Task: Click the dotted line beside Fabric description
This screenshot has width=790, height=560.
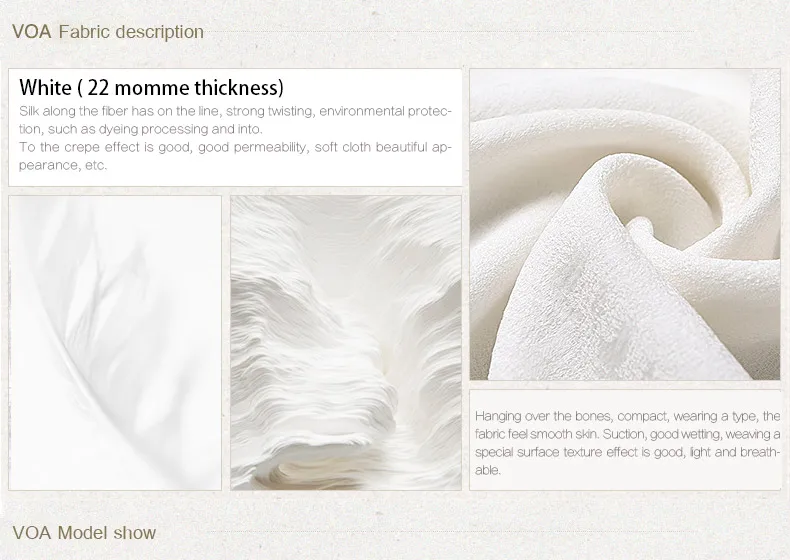Action: [x=451, y=32]
